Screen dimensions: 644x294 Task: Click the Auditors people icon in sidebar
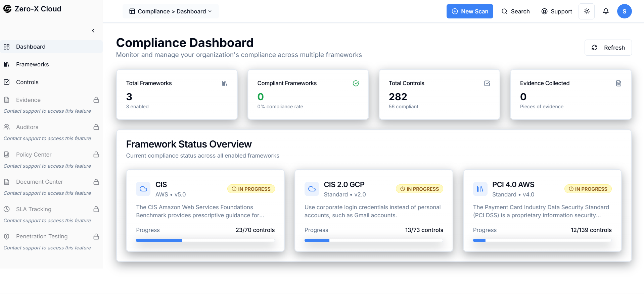[x=7, y=127]
